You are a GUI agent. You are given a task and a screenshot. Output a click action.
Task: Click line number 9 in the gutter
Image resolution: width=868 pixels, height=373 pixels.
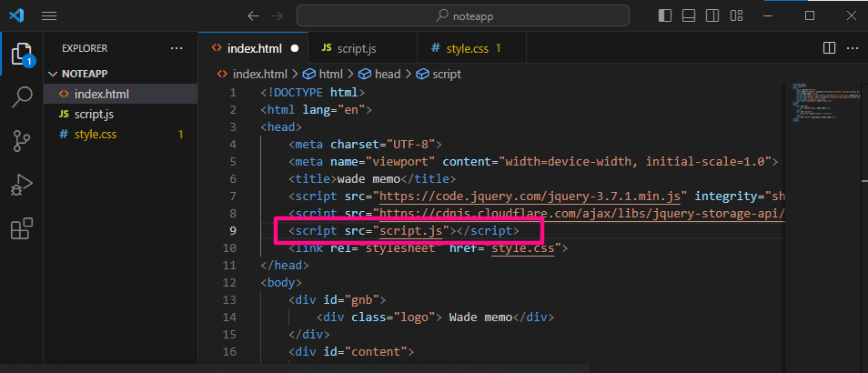233,231
